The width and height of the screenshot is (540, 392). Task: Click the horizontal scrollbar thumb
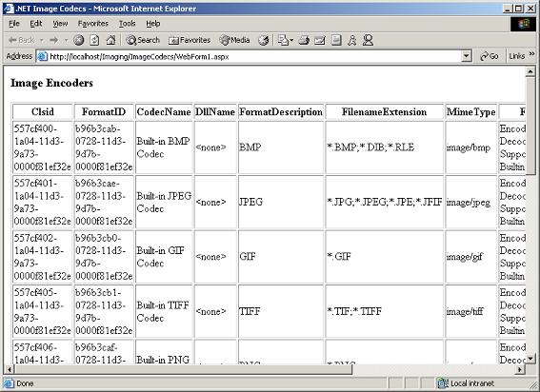[x=183, y=369]
